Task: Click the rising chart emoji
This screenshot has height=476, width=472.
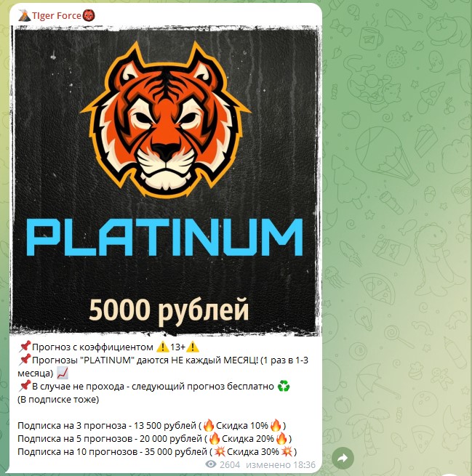Action: click(x=63, y=373)
